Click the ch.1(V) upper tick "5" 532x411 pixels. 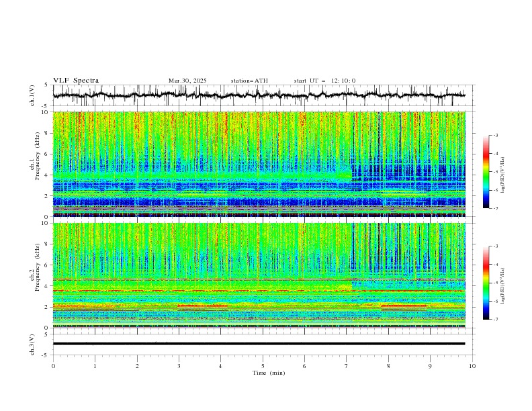(x=46, y=85)
